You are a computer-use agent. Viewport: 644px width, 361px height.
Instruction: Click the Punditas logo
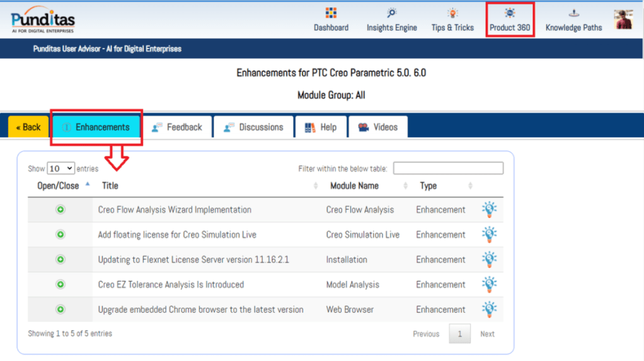43,20
